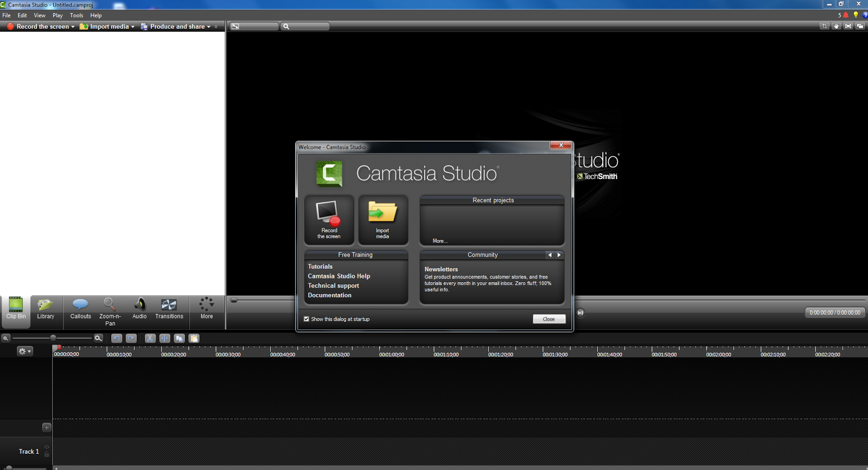This screenshot has width=868, height=470.
Task: Click Record the screen in Welcome dialog
Action: (329, 220)
